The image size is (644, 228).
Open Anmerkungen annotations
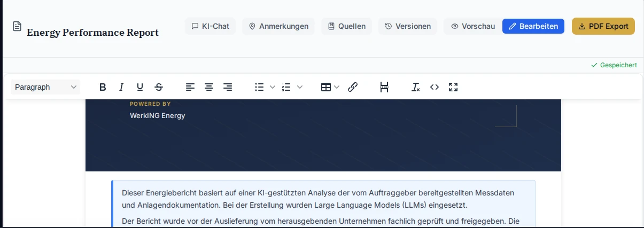(278, 26)
